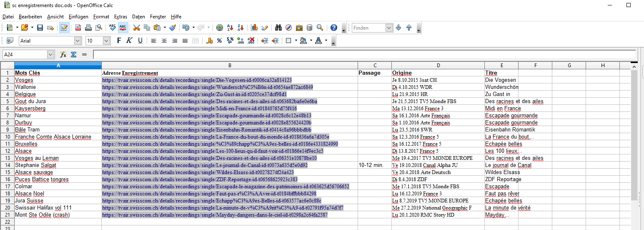Toggle AutoSpellcheck on or off
This screenshot has width=644, height=230.
click(x=123, y=28)
